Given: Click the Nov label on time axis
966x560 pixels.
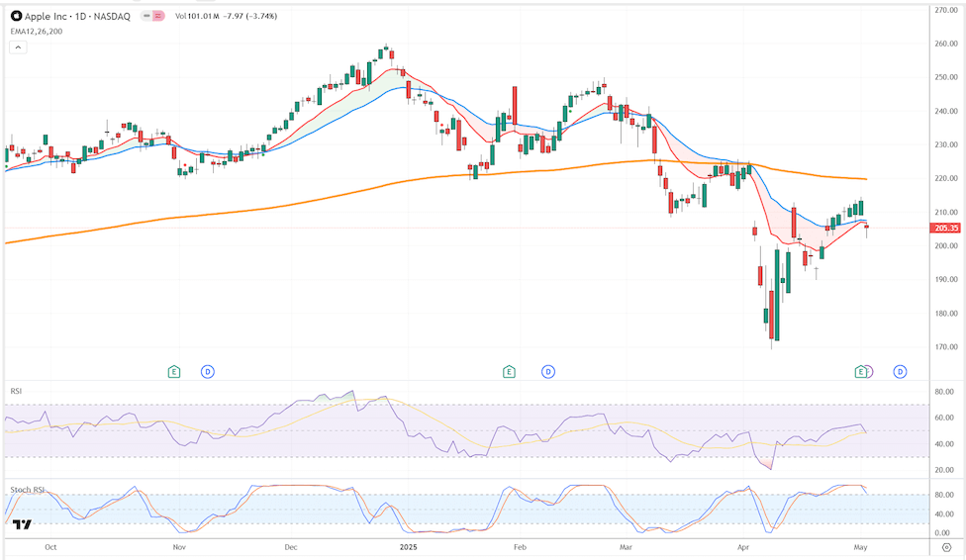Looking at the screenshot, I should click(x=179, y=547).
